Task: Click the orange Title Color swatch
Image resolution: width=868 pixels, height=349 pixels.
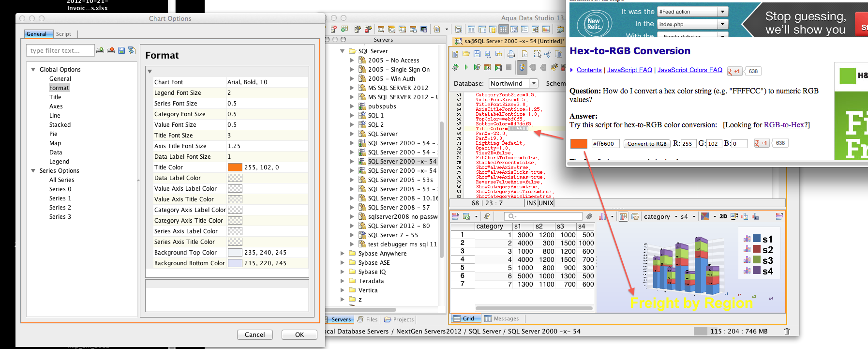Action: (235, 167)
